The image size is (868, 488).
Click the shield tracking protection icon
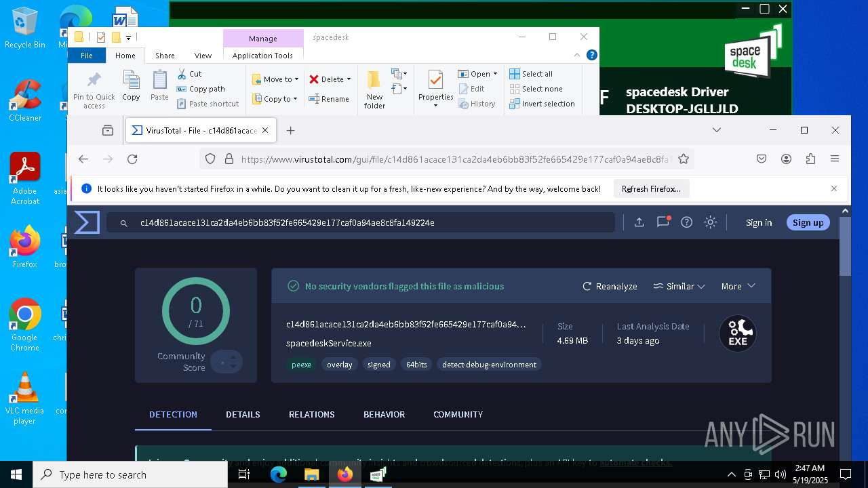coord(210,159)
